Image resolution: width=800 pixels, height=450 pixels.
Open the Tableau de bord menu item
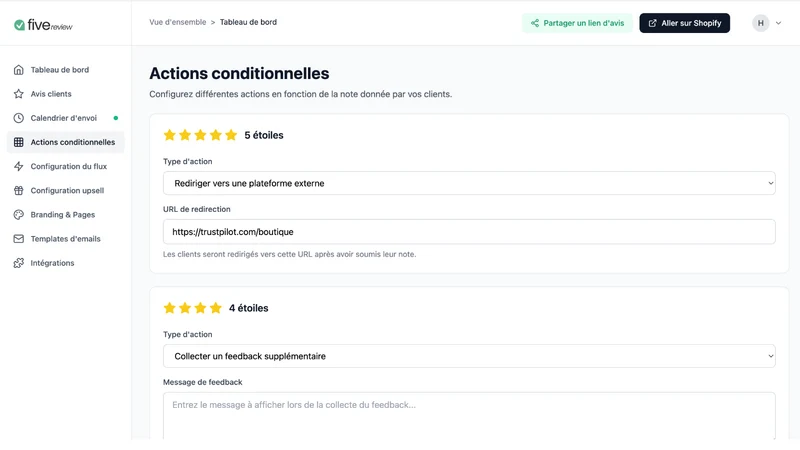tap(65, 70)
